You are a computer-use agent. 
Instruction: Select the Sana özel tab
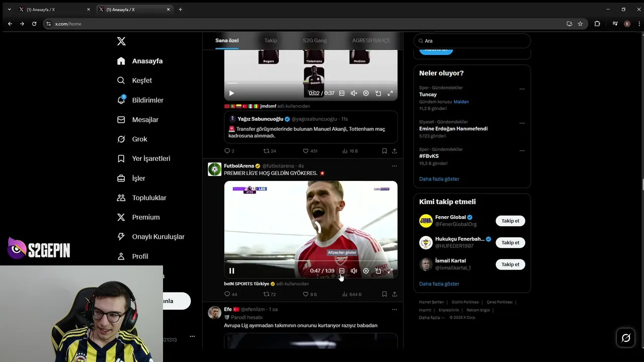tap(227, 40)
